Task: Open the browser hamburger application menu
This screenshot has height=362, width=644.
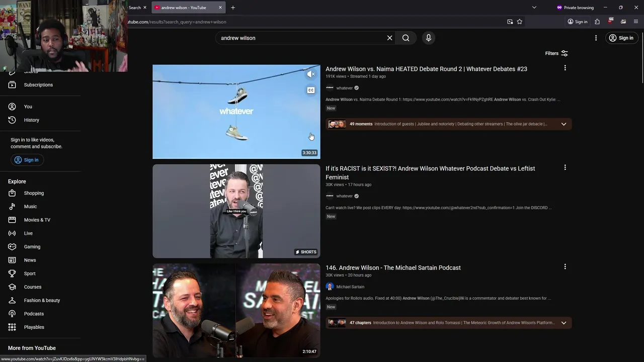Action: (x=636, y=22)
